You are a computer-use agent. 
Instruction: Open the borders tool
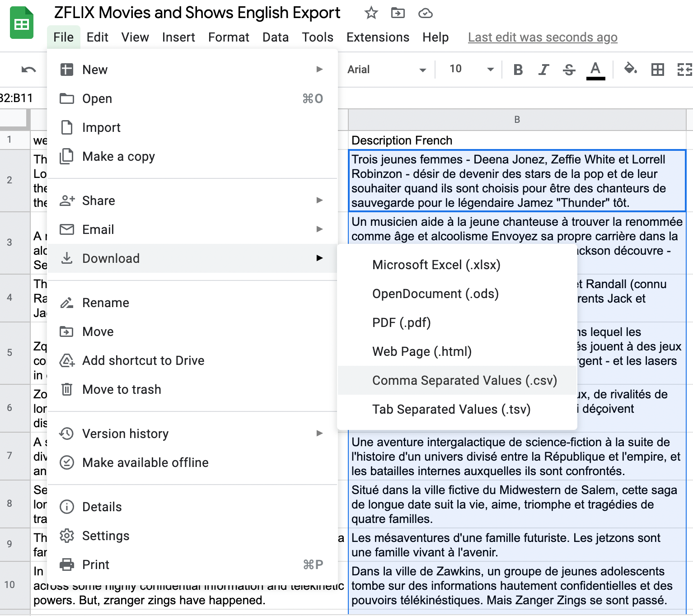coord(657,70)
